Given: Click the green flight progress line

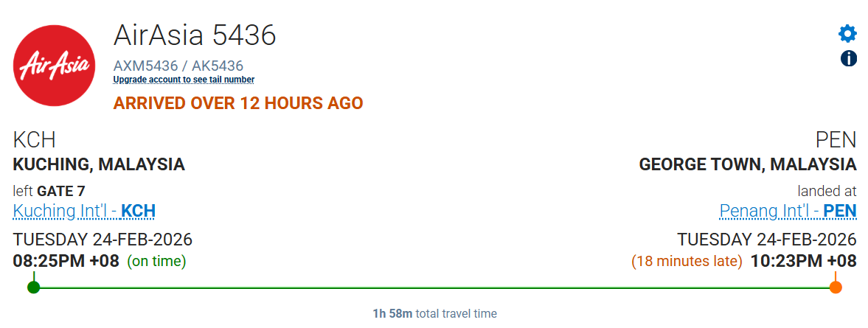Looking at the screenshot, I should [x=434, y=287].
